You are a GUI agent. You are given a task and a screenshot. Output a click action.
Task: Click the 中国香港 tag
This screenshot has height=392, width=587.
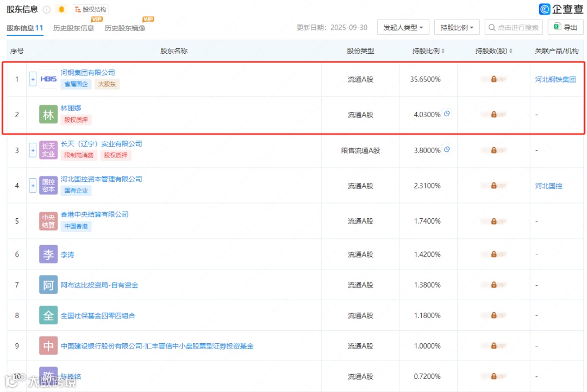pyautogui.click(x=76, y=226)
